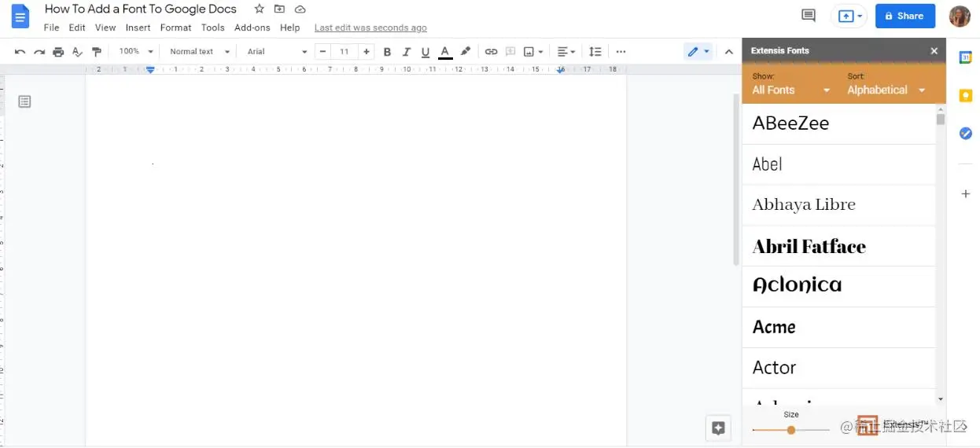Open the zoom level dropdown

(136, 52)
